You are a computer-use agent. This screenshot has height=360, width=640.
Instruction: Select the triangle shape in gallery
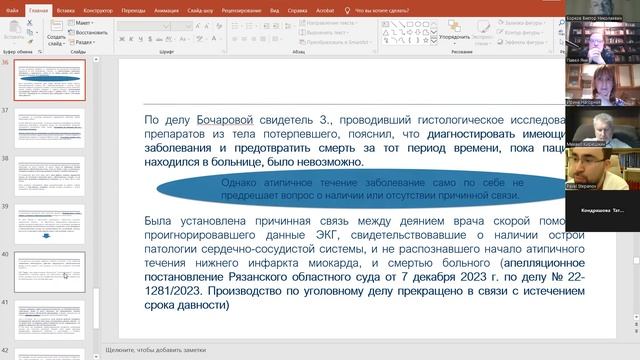tap(385, 32)
